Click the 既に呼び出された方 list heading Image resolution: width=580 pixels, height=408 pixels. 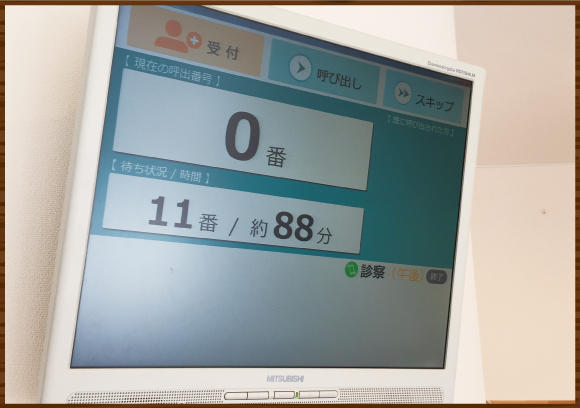[x=421, y=126]
